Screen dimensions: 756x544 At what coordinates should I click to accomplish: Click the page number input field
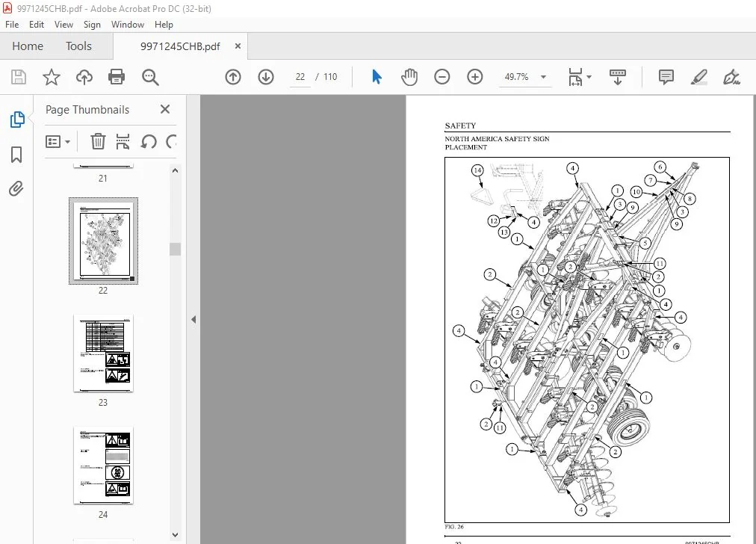[300, 77]
